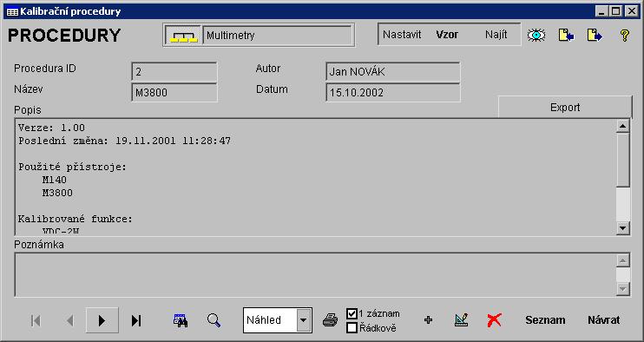644x342 pixels.
Task: Jump to the last record
Action: click(x=136, y=320)
